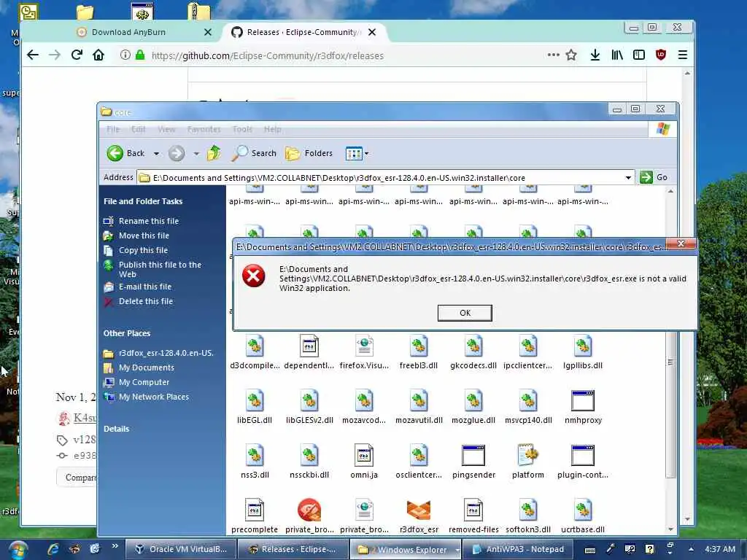The height and width of the screenshot is (560, 747).
Task: Select the platform file icon
Action: tap(528, 455)
